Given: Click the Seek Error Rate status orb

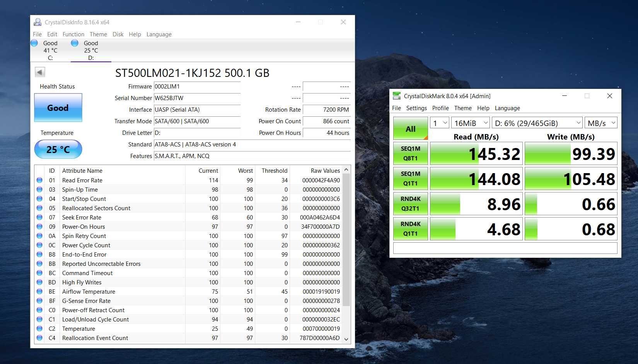Looking at the screenshot, I should [x=39, y=217].
